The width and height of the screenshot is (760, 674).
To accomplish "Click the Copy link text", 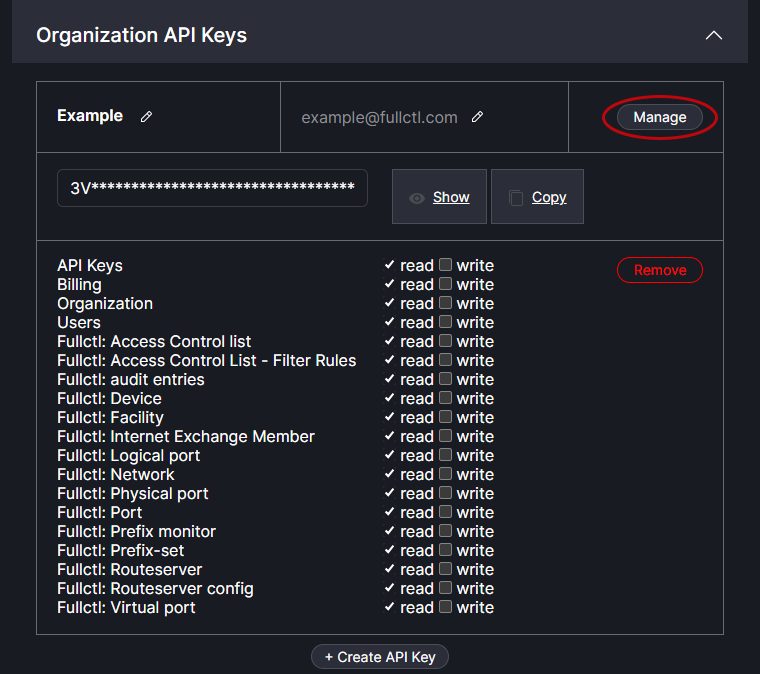I will pyautogui.click(x=549, y=198).
